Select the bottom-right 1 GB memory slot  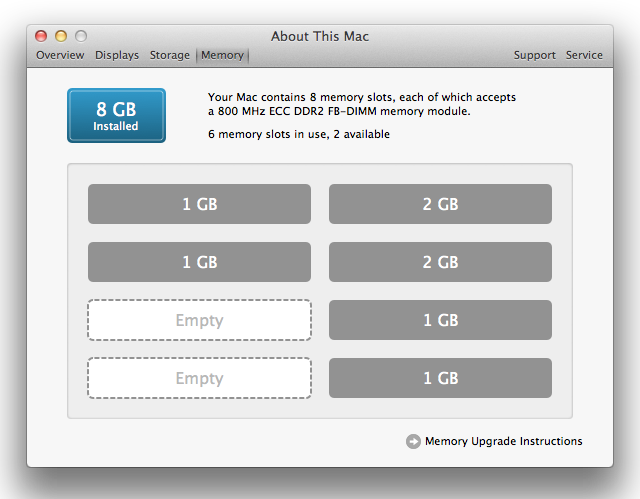tap(440, 378)
